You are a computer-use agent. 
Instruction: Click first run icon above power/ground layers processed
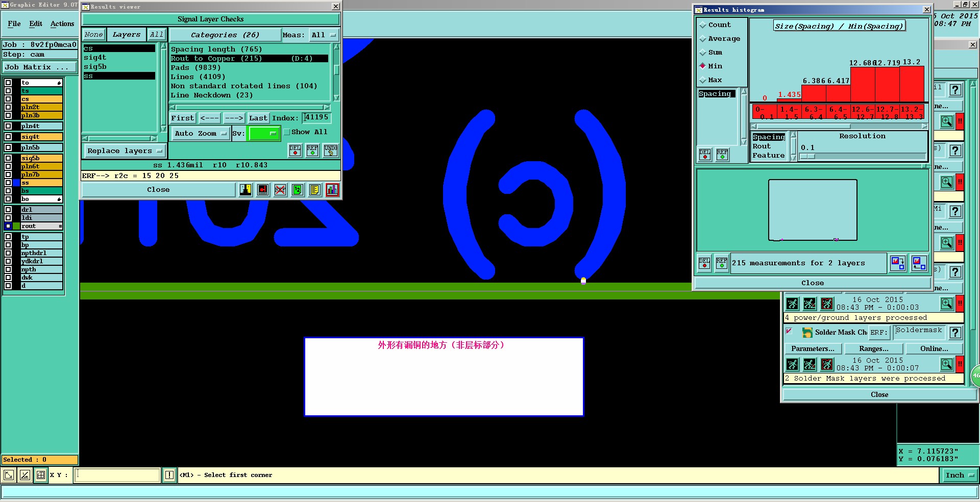pyautogui.click(x=792, y=304)
